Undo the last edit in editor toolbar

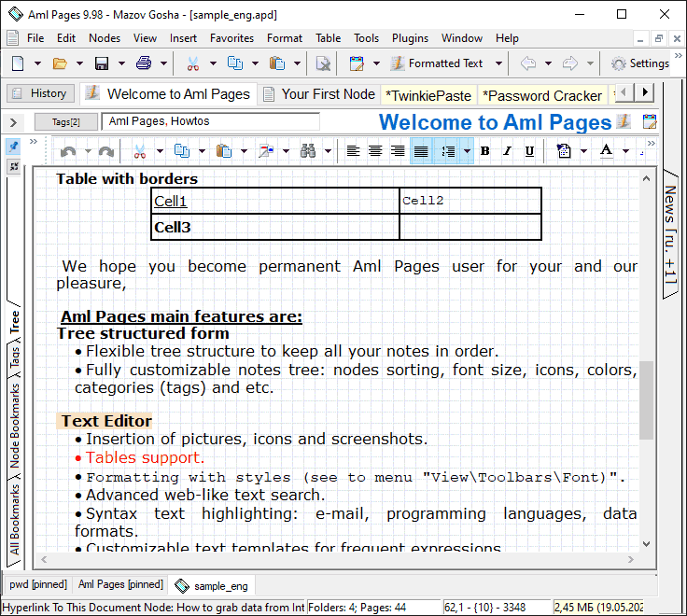(68, 151)
